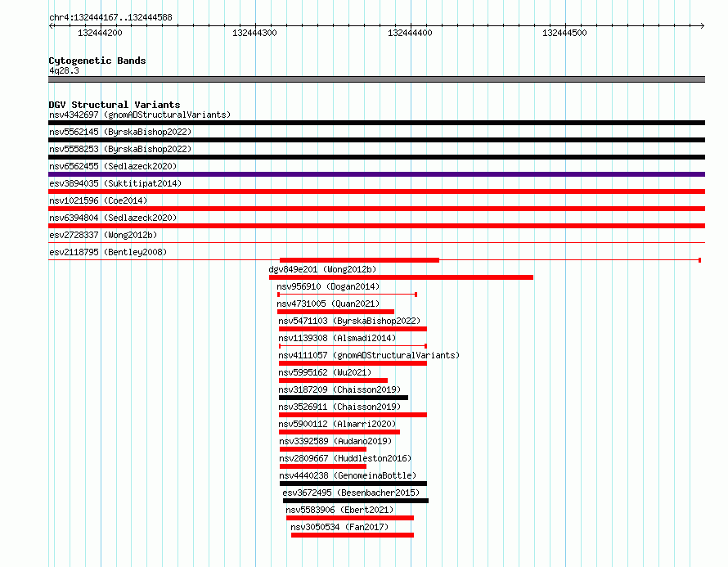Viewport: 728px width, 567px height.
Task: Click the thin line feature under nsv1139308
Action: coord(353,346)
